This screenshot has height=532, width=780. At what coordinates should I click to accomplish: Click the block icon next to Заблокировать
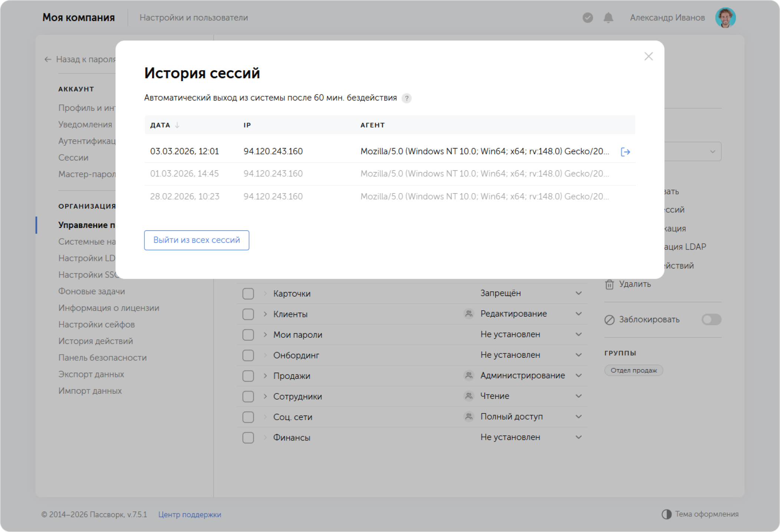(x=609, y=320)
